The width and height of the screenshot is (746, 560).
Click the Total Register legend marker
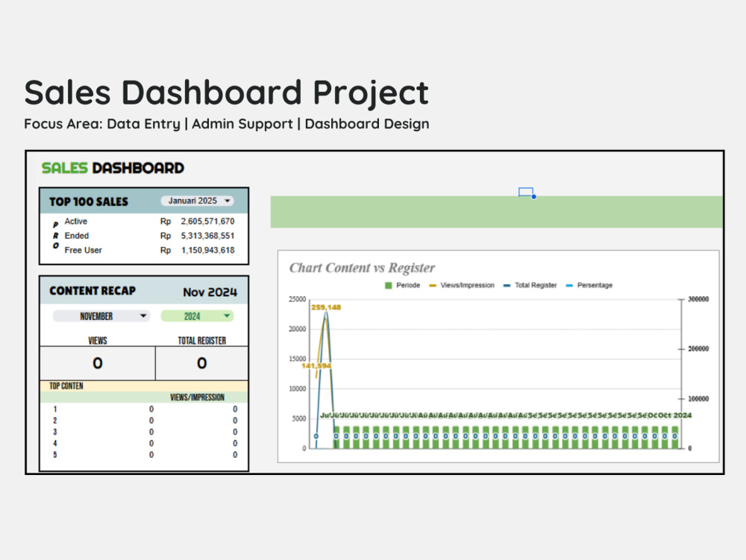pos(507,286)
